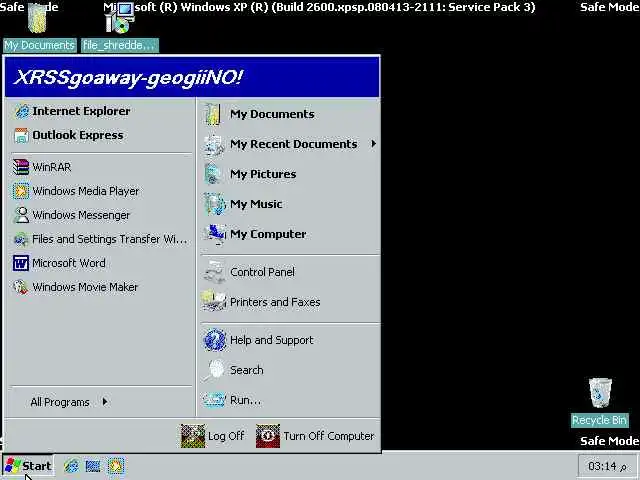This screenshot has width=640, height=480.
Task: Expand My Recent Documents submenu arrow
Action: (x=373, y=144)
